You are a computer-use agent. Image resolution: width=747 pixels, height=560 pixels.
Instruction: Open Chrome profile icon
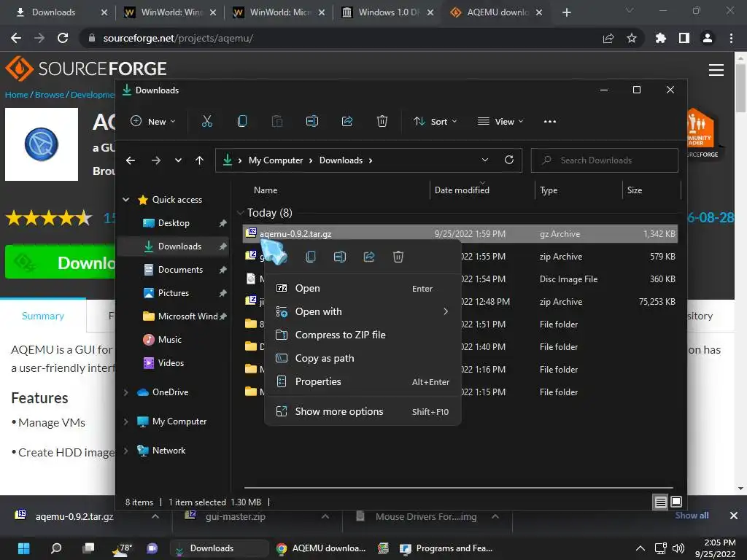point(708,38)
